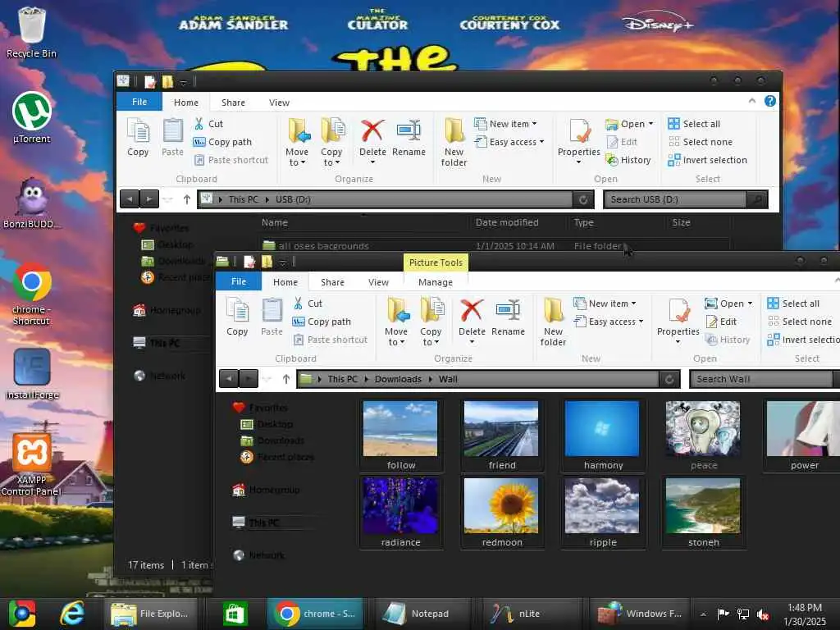This screenshot has width=840, height=630.
Task: Click Properties in the USB (D:) window ribbon
Action: (578, 141)
